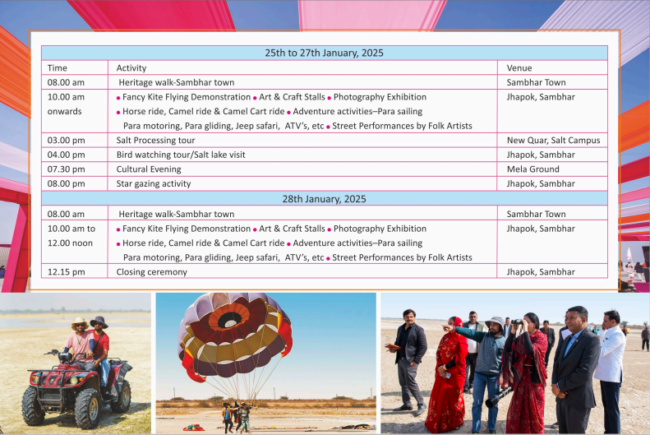Click 'Bird watching tour/Salt lake visit'
Screen dimensions: 650x435
[181, 155]
